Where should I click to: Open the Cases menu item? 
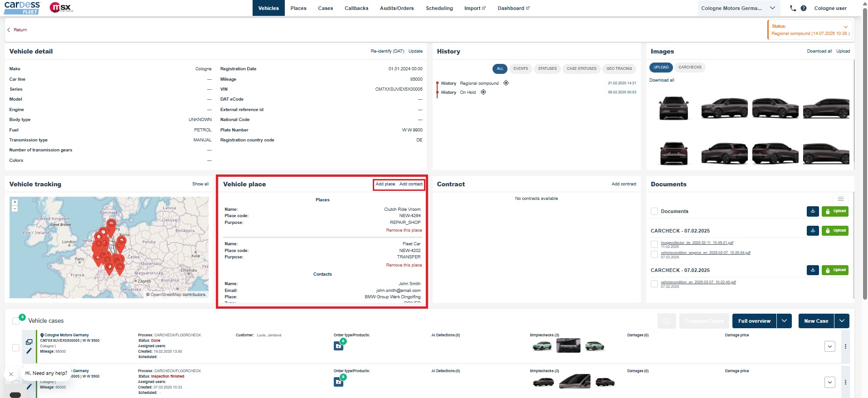325,8
